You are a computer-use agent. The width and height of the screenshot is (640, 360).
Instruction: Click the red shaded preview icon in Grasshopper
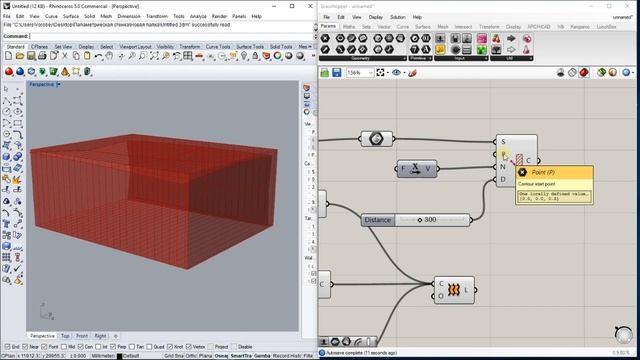coord(584,73)
